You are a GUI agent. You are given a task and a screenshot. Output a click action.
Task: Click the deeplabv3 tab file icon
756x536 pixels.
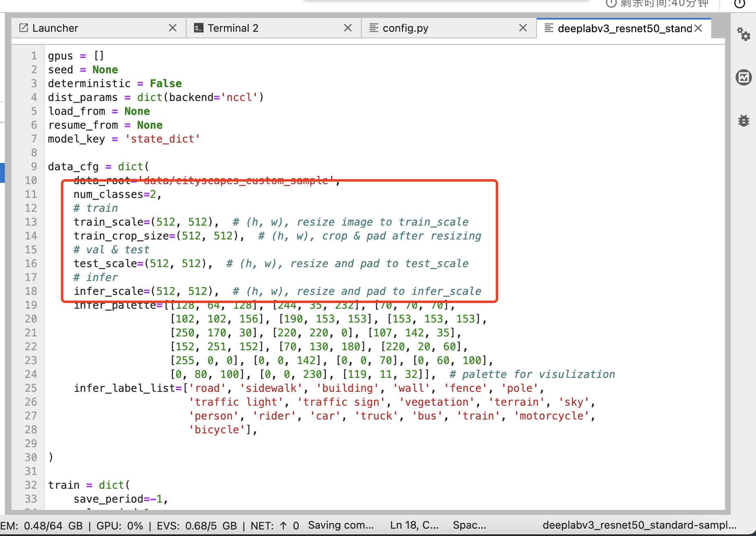(x=549, y=28)
